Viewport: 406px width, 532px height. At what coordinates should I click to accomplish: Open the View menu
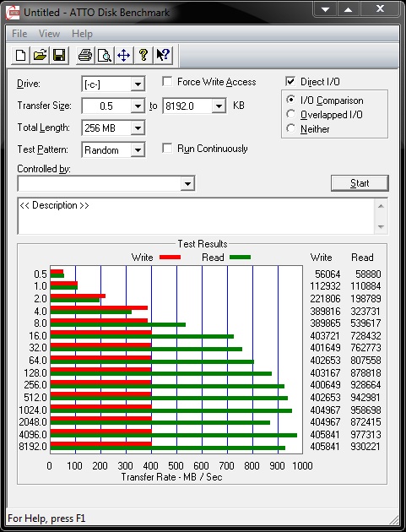(49, 34)
